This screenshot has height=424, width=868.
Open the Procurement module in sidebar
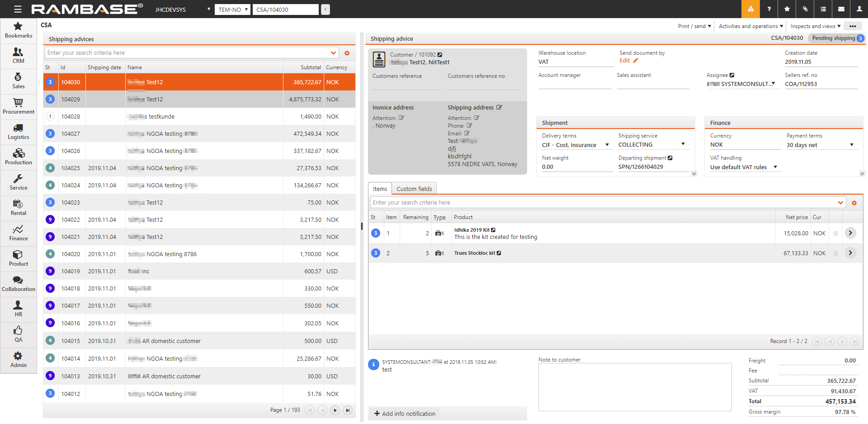(19, 106)
